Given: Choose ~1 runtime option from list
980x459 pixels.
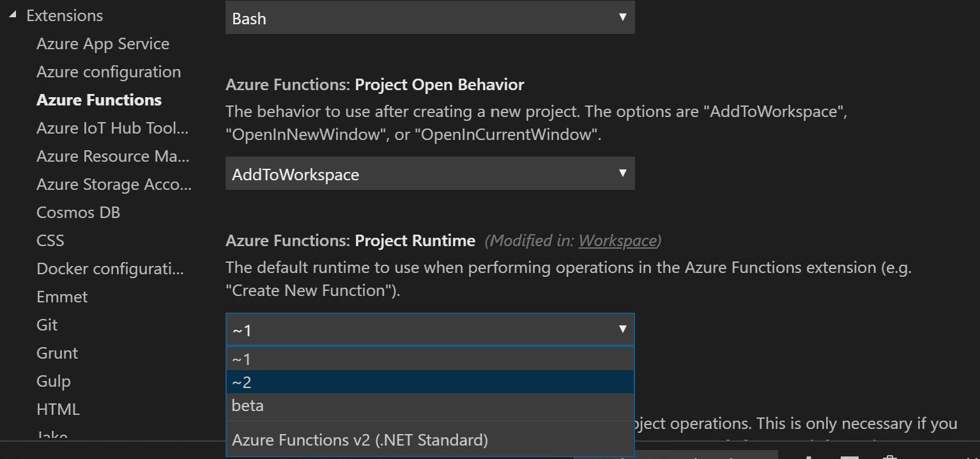Looking at the screenshot, I should [430, 359].
